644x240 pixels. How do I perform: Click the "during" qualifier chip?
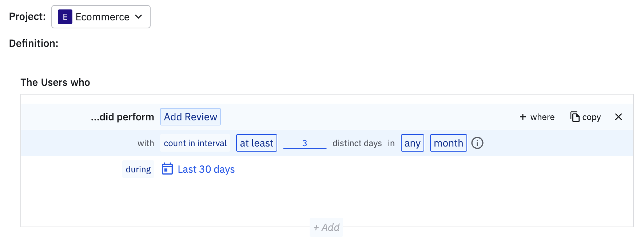pyautogui.click(x=138, y=169)
